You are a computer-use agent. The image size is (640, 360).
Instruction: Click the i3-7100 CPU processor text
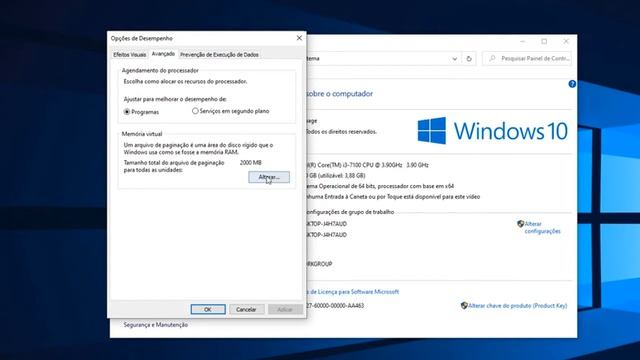point(367,165)
